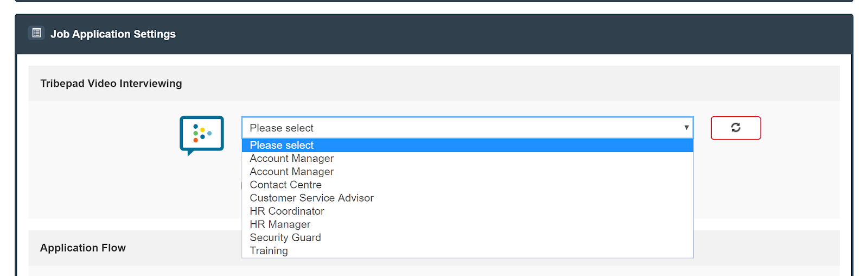Click the Job Application Settings list icon

click(36, 33)
